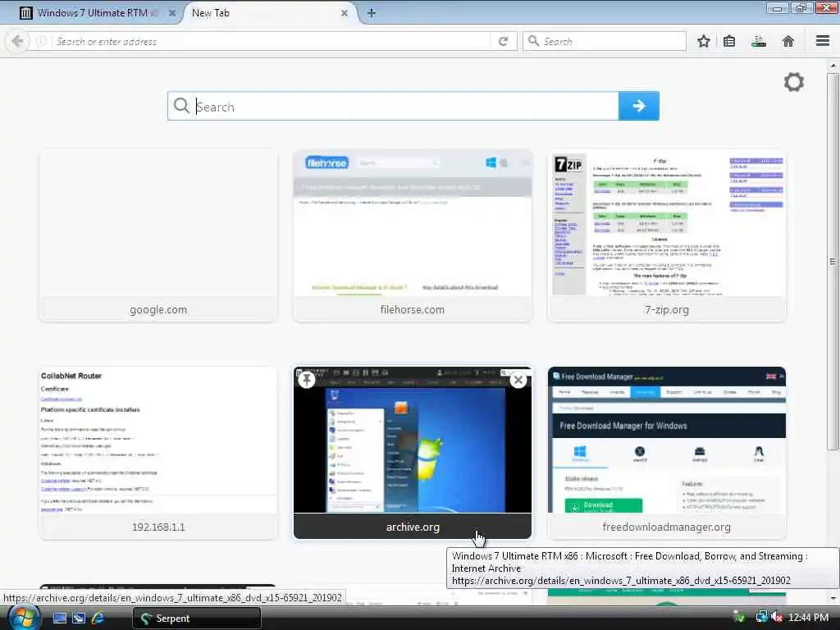Click Show Desktop in quick launch
The height and width of the screenshot is (630, 840).
pos(59,618)
